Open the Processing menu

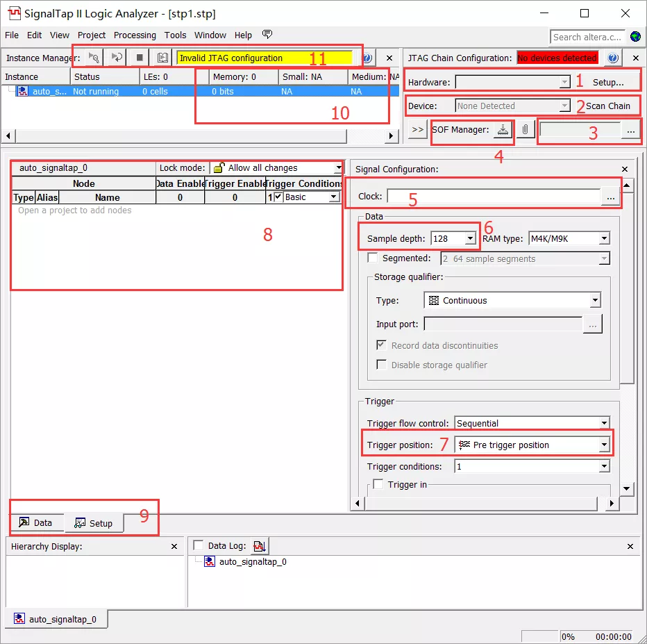135,35
